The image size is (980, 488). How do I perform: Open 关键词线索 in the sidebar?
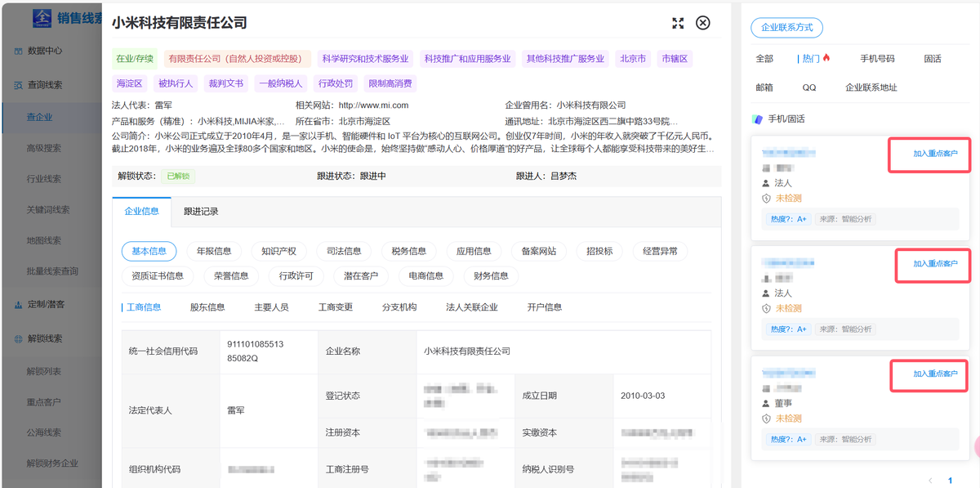point(48,210)
